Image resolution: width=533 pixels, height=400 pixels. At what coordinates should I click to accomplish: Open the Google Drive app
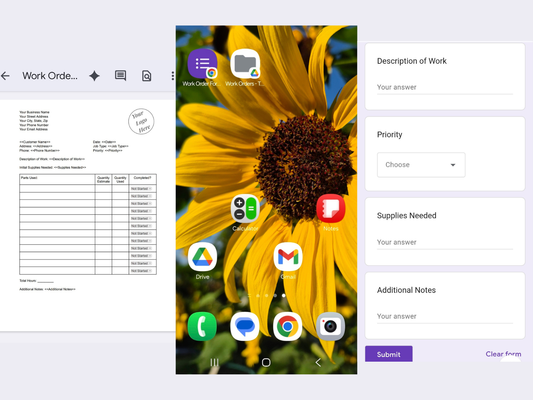pyautogui.click(x=202, y=257)
